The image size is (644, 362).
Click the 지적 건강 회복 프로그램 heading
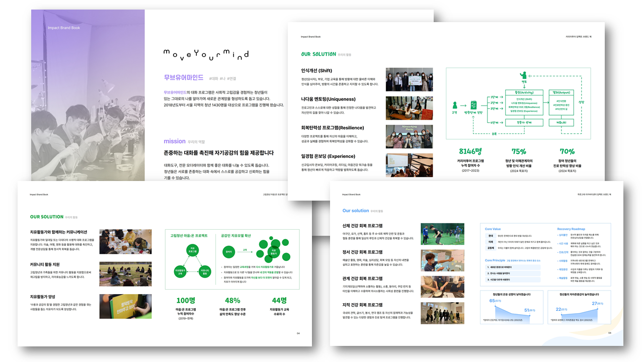click(x=362, y=305)
